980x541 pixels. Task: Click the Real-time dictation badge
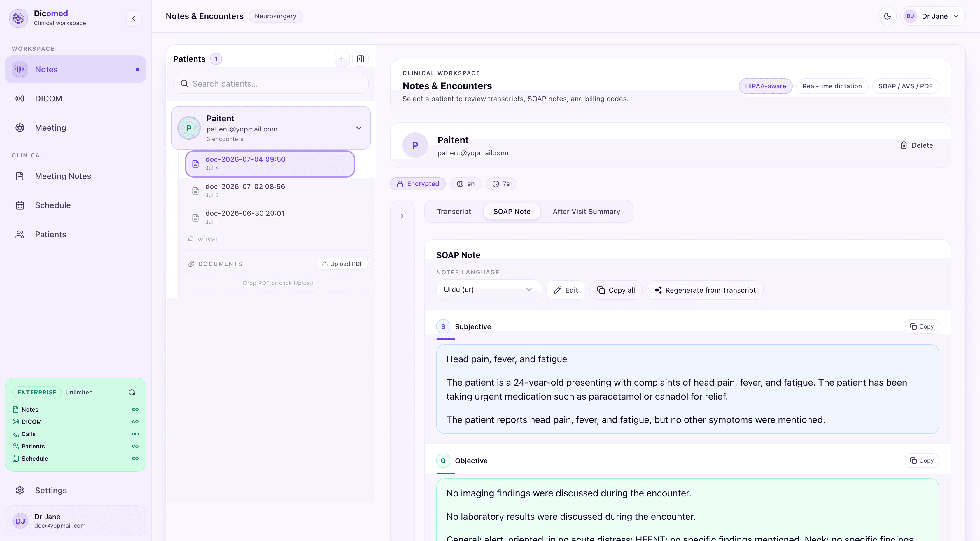click(x=832, y=86)
